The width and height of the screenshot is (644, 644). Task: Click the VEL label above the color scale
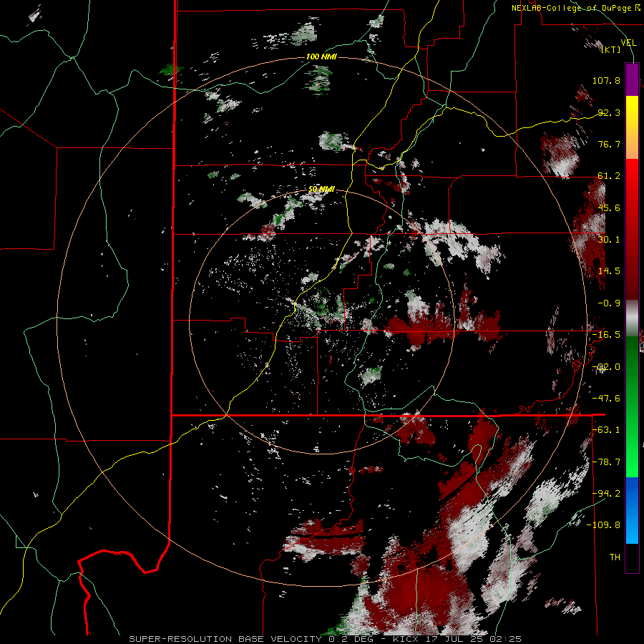[628, 42]
